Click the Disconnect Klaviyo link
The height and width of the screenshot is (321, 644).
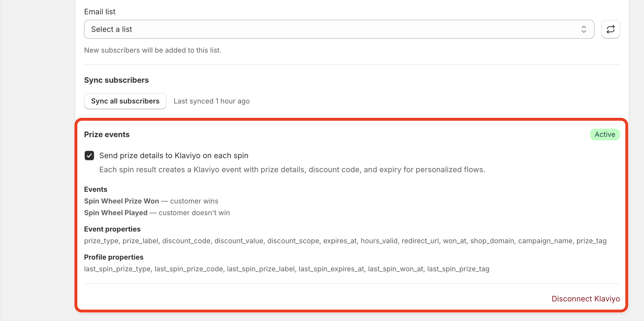coord(586,299)
